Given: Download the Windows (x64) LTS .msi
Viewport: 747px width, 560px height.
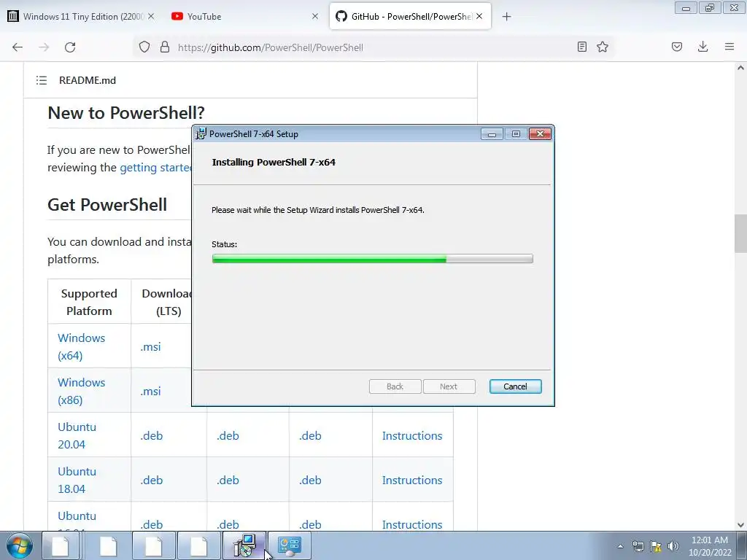Looking at the screenshot, I should 150,346.
